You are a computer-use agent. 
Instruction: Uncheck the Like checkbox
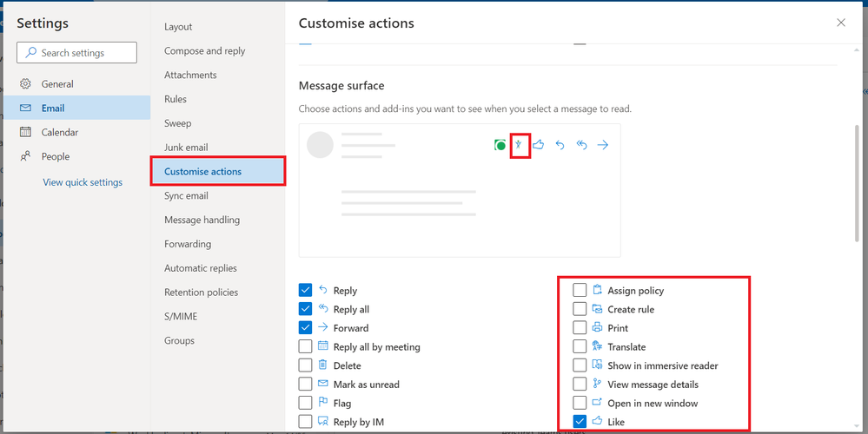[580, 422]
